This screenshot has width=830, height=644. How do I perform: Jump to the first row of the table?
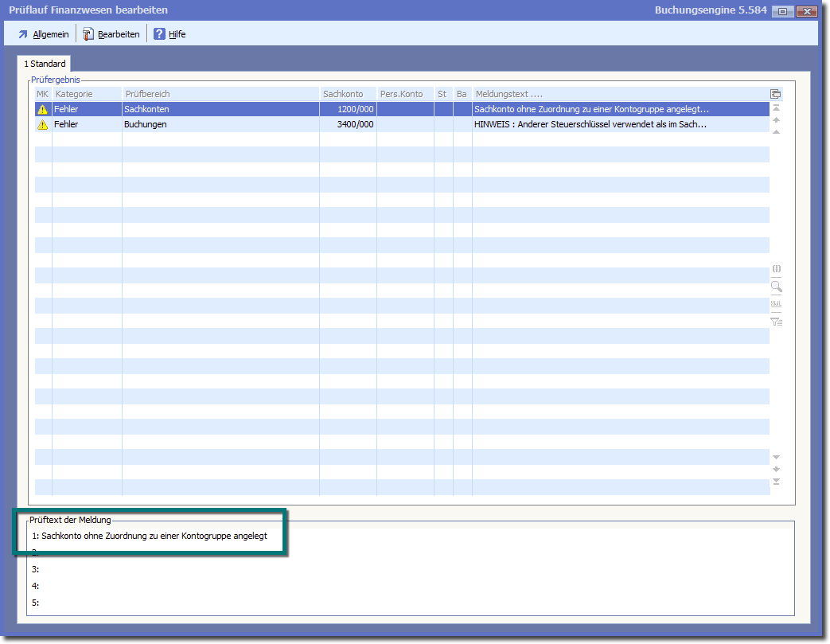pyautogui.click(x=777, y=107)
